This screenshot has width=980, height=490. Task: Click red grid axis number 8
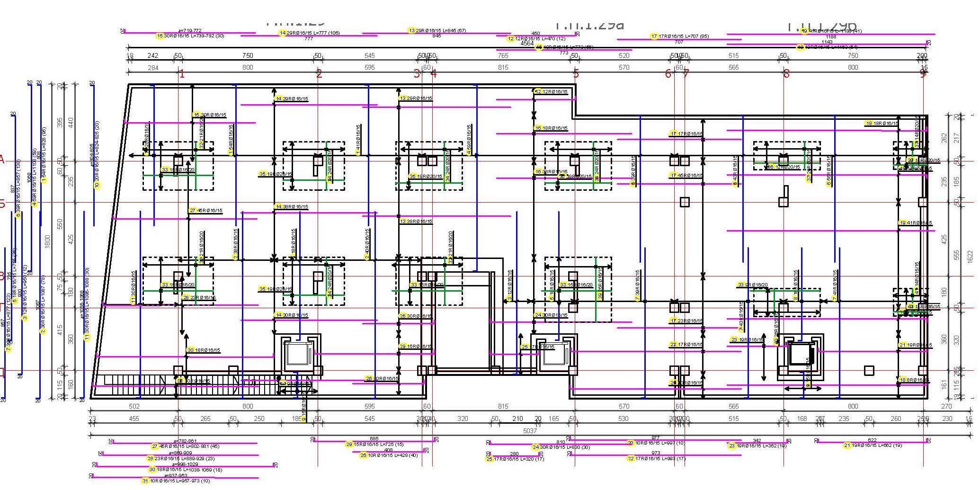[x=786, y=74]
